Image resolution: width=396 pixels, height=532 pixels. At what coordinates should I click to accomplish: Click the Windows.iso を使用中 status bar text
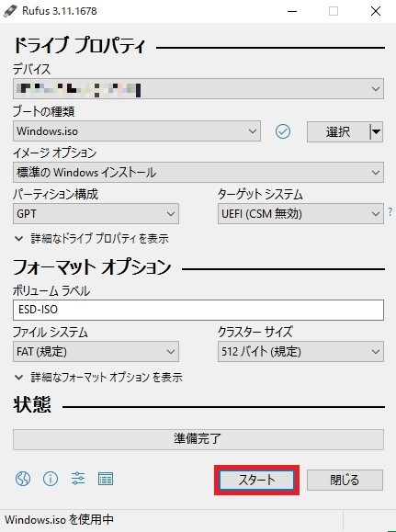[59, 519]
